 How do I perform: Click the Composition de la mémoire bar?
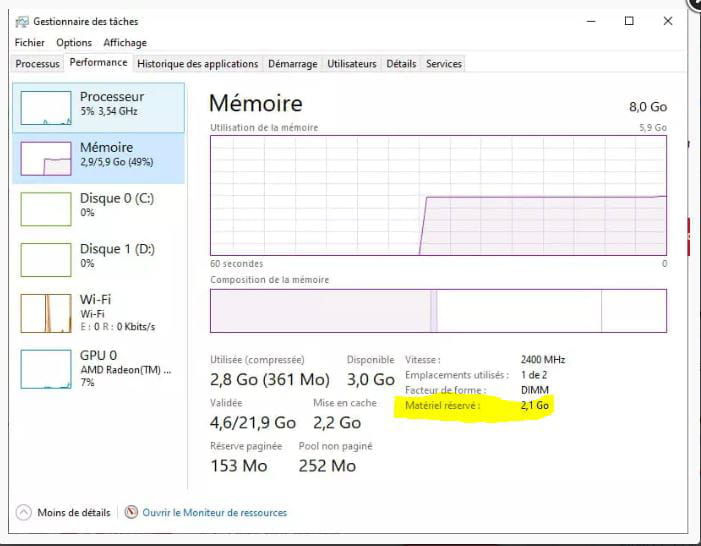click(x=439, y=311)
